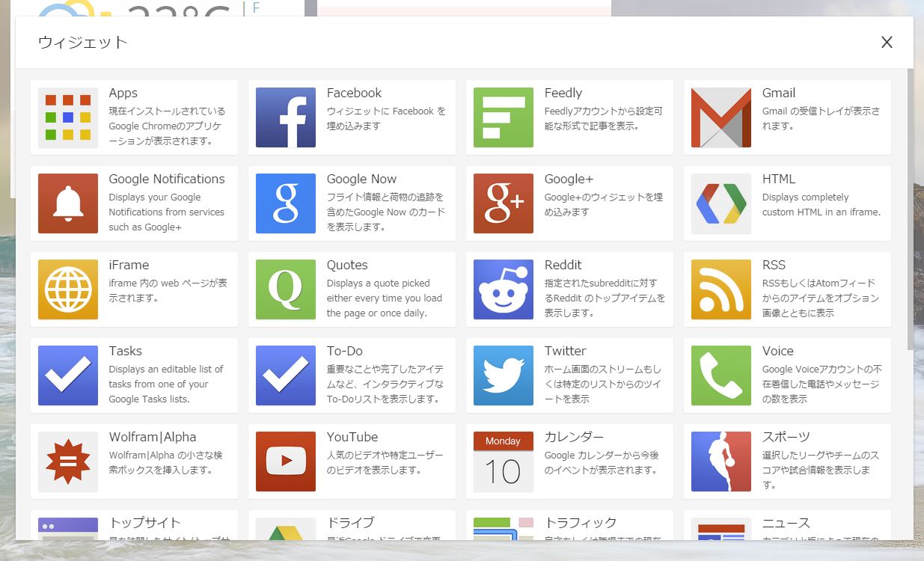Choose the Feedly widget icon
This screenshot has height=561, width=924.
504,117
